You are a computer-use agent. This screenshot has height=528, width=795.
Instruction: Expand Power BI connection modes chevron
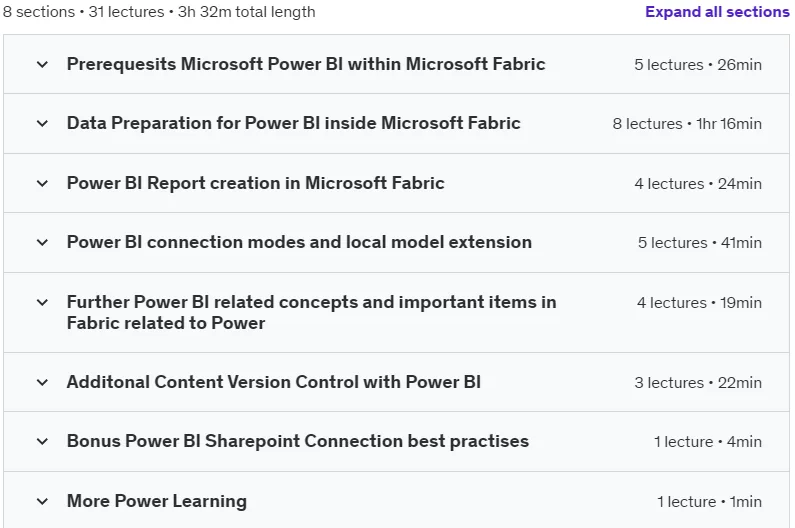point(43,242)
